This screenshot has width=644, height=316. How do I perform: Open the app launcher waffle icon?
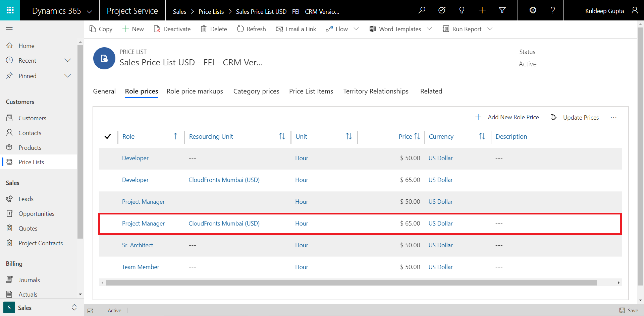[10, 10]
